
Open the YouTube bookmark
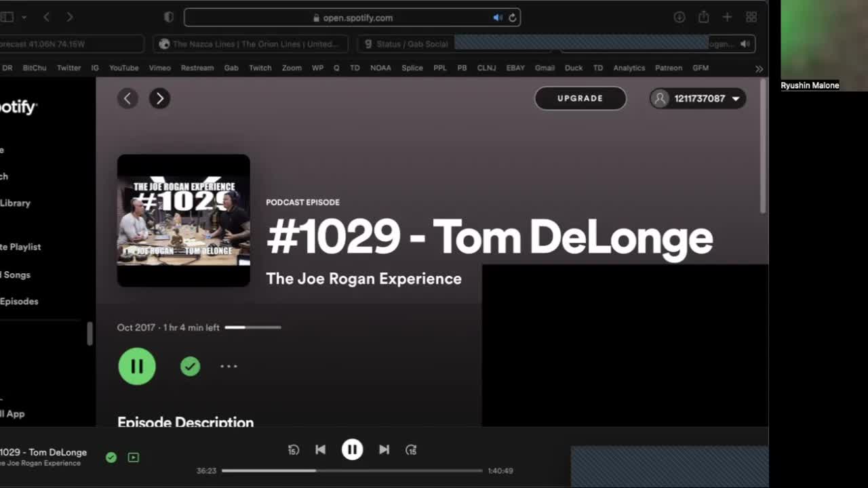(124, 68)
